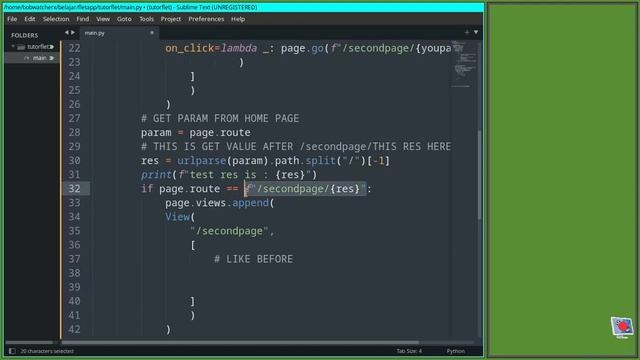Change the Tab Size: 4 setting
This screenshot has height=360, width=640.
tap(409, 351)
